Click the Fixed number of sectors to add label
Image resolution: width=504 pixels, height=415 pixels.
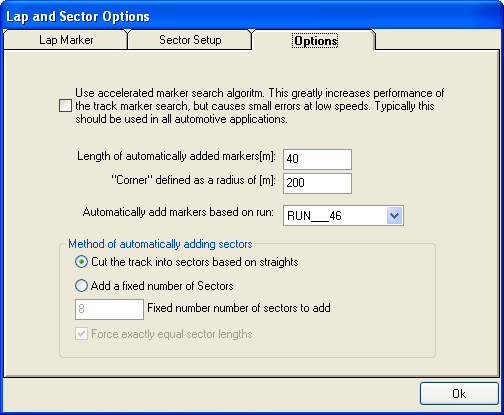click(x=239, y=308)
